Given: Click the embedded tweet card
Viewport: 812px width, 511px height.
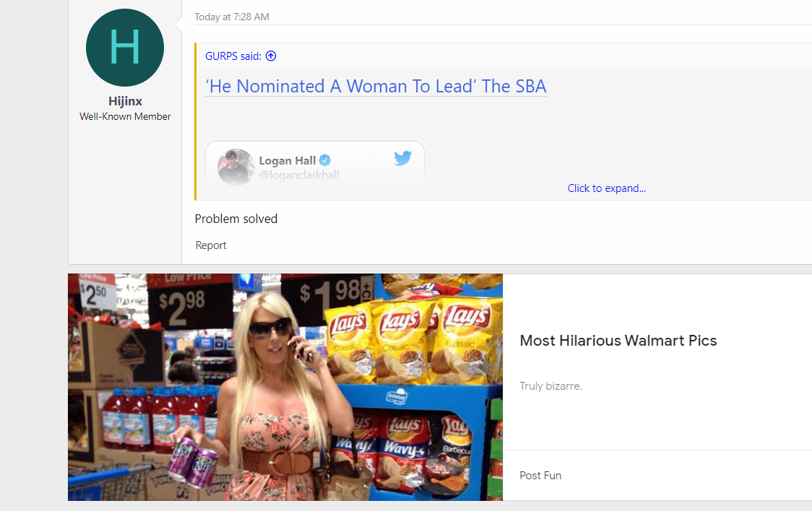Looking at the screenshot, I should point(315,165).
